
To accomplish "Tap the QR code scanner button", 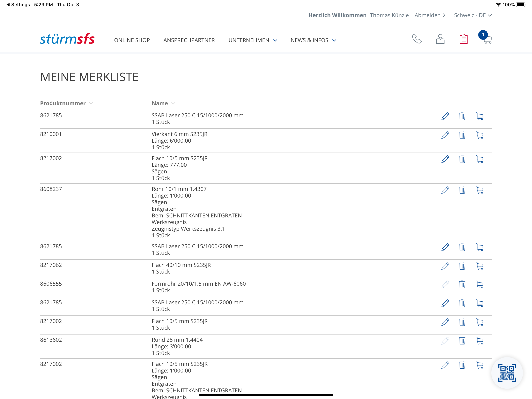I will (x=507, y=373).
